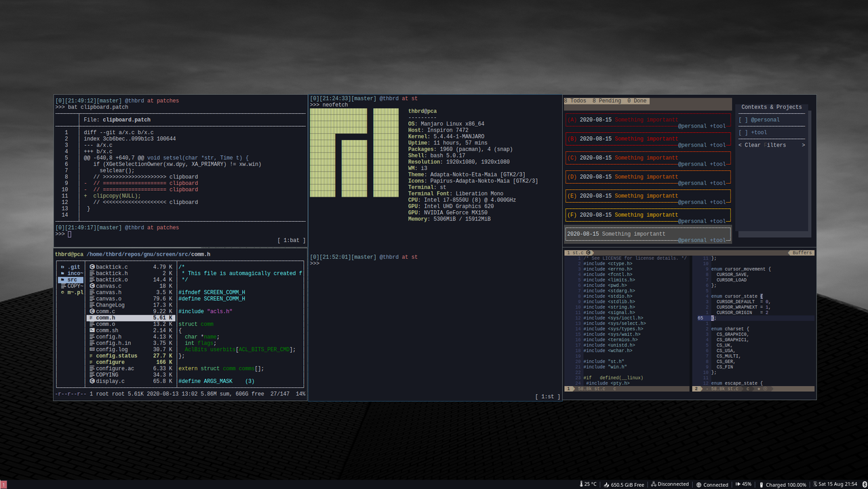Screen dimensions: 868x489
Task: Click the folder icon next to src
Action: click(62, 279)
